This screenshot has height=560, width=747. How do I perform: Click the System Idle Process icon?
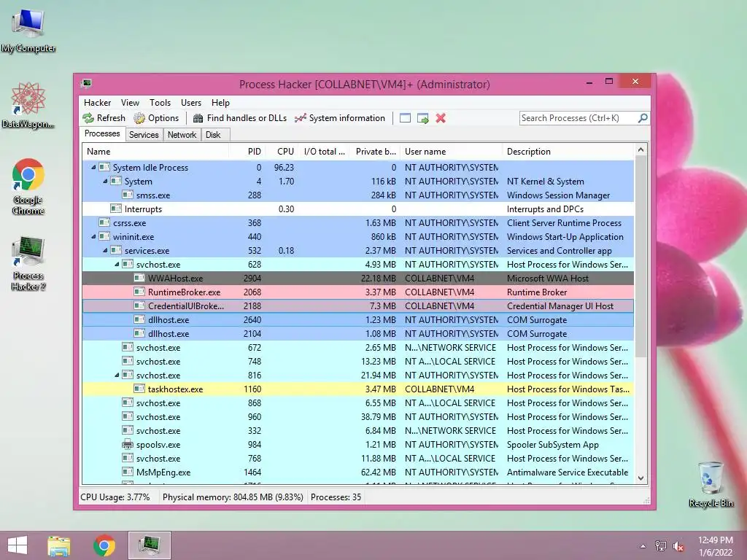(x=104, y=168)
